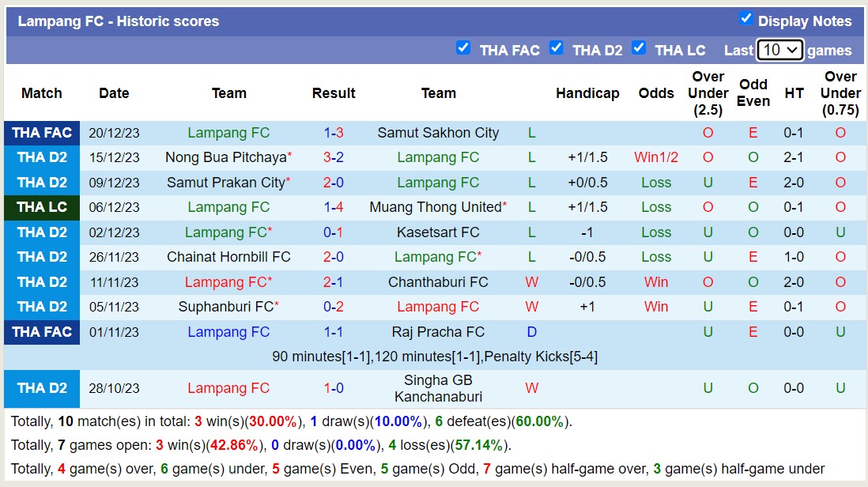Click the THA FAC badge on the Raj Pracha row
The height and width of the screenshot is (487, 868).
41,331
